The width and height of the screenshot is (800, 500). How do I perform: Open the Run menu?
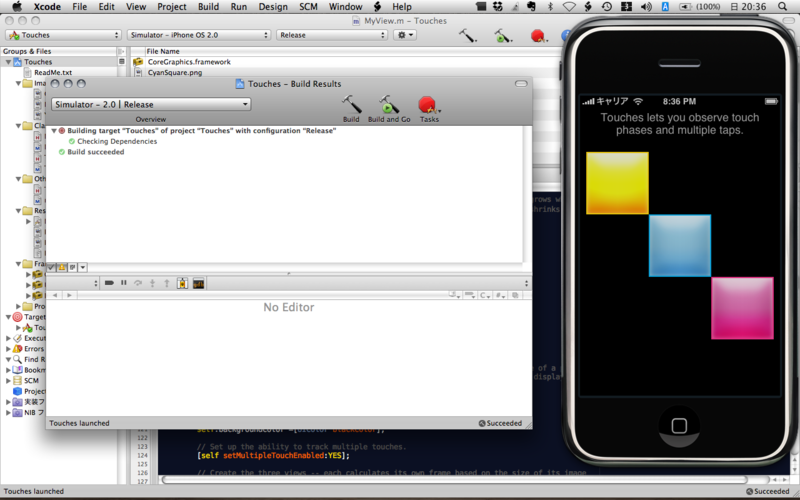pyautogui.click(x=238, y=7)
